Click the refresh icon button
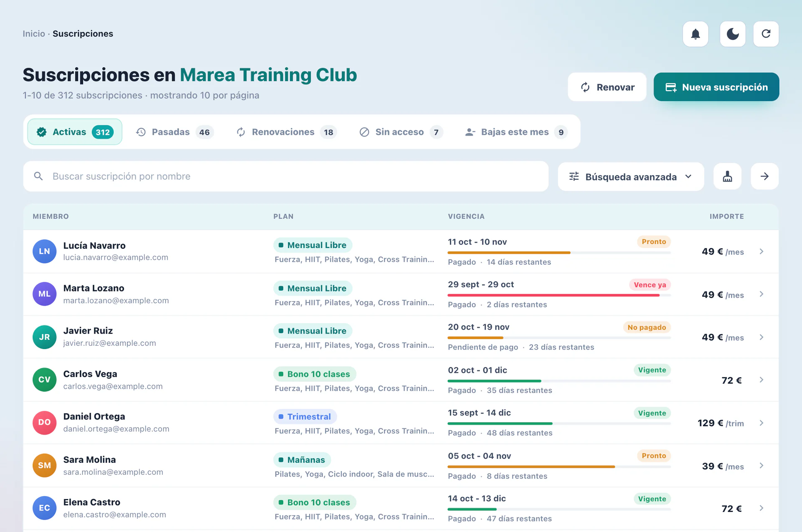 click(x=766, y=34)
